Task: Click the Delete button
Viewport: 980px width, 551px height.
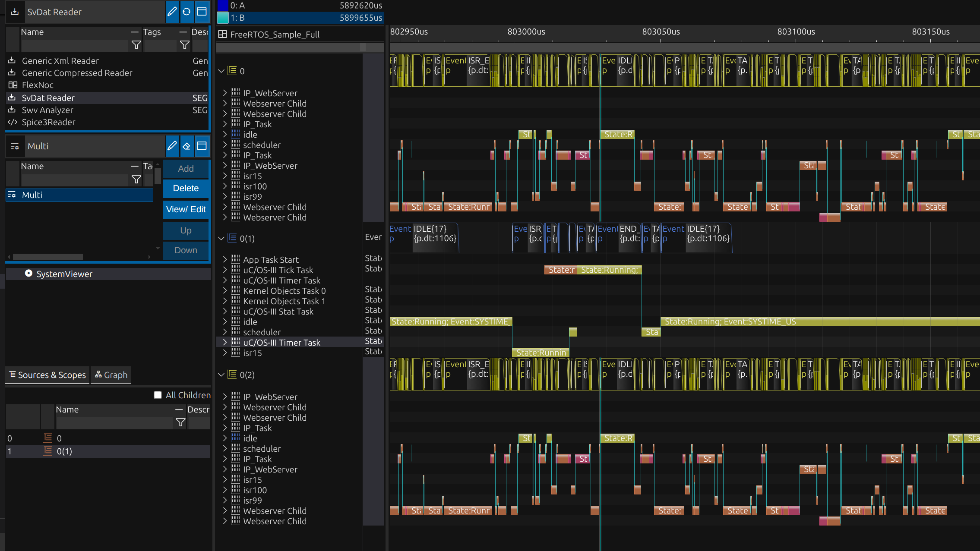Action: (x=186, y=188)
